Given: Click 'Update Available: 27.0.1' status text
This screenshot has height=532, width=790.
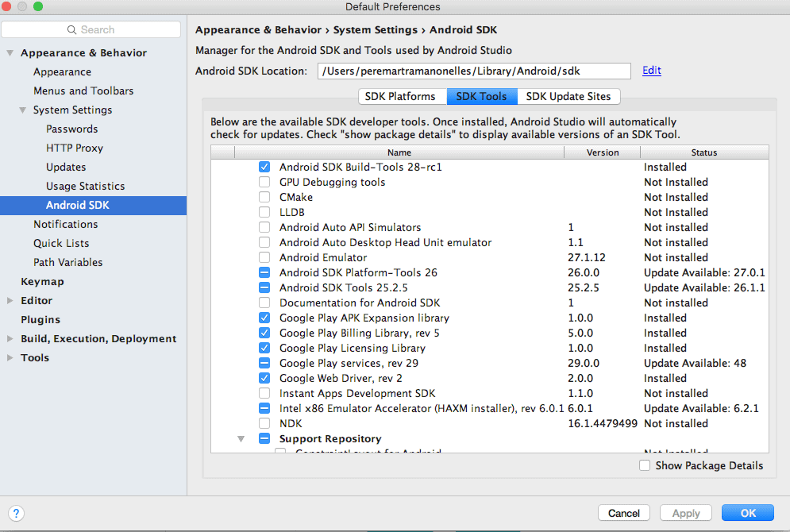Looking at the screenshot, I should tap(704, 272).
